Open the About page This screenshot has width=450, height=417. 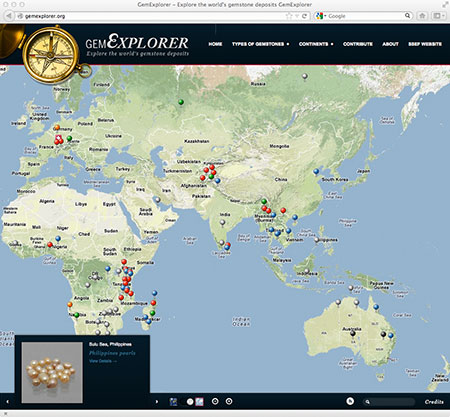click(x=390, y=44)
